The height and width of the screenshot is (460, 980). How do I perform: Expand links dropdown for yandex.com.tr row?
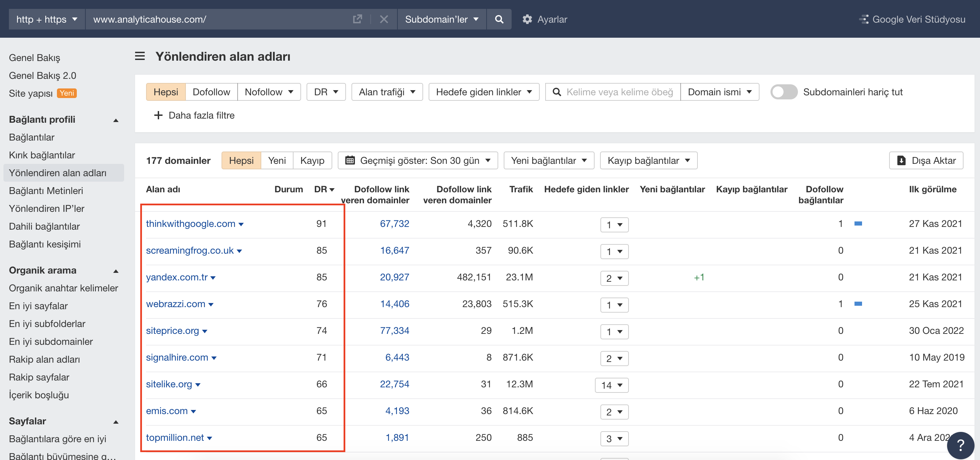pyautogui.click(x=614, y=278)
